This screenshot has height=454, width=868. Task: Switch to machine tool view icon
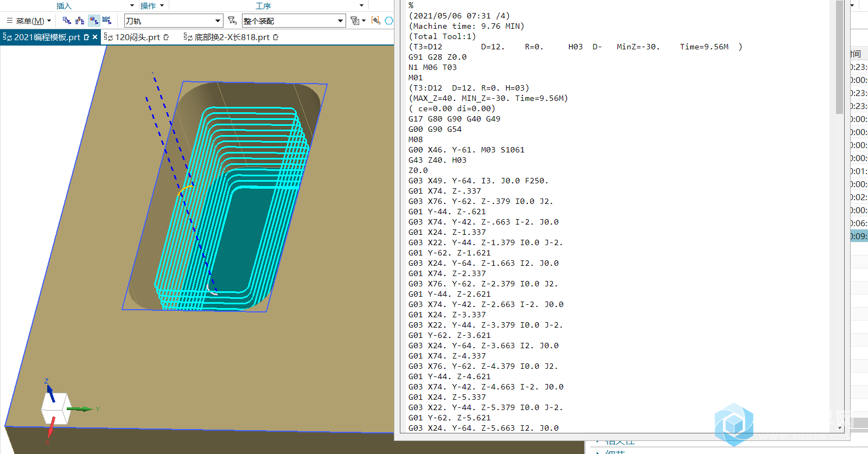80,21
